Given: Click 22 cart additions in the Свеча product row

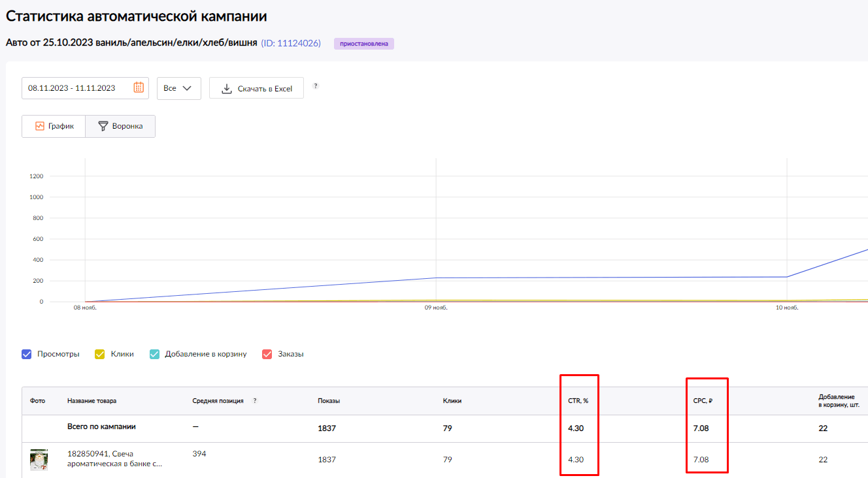Looking at the screenshot, I should point(823,460).
